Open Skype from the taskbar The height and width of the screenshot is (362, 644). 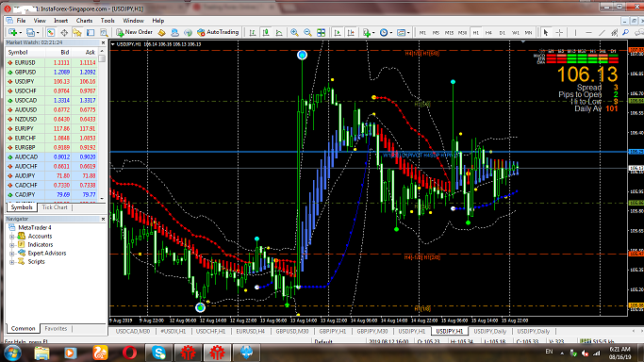(158, 353)
